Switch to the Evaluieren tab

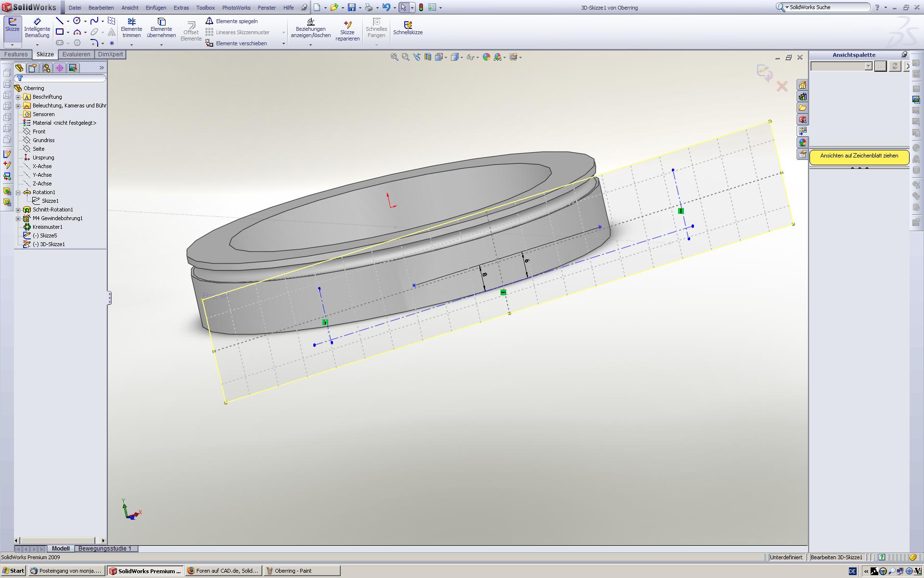[x=76, y=54]
